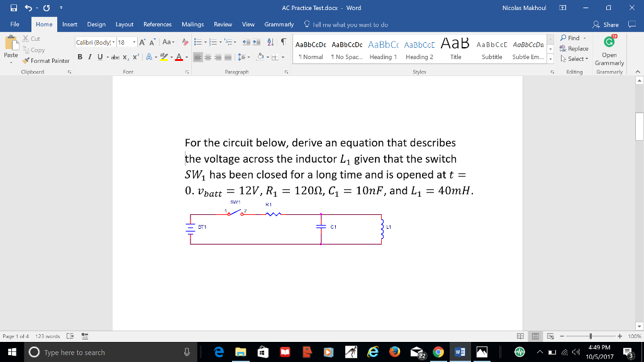Screen dimensions: 644x362
Task: Toggle Italic formatting
Action: (x=89, y=57)
